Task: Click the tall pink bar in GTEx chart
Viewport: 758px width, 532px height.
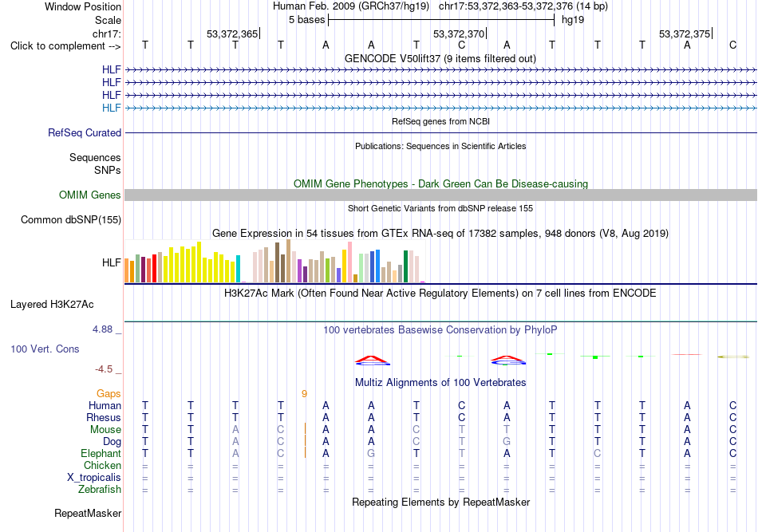Action: (349, 262)
